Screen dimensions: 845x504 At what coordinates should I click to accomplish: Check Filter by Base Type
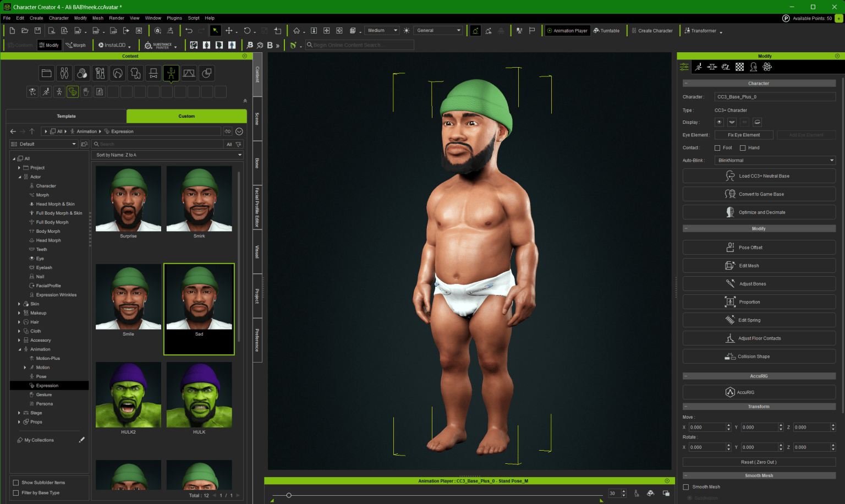(x=16, y=493)
